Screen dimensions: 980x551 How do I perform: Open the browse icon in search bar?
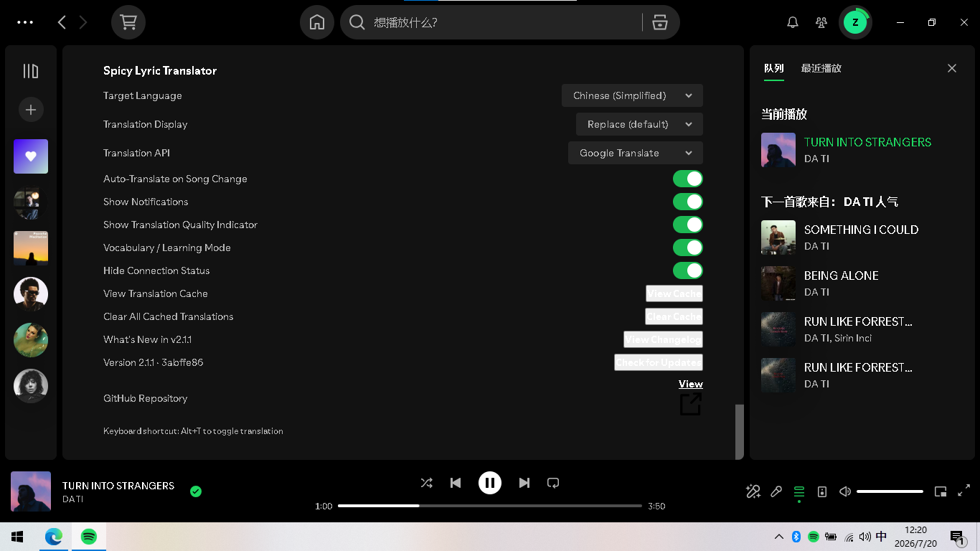click(660, 22)
